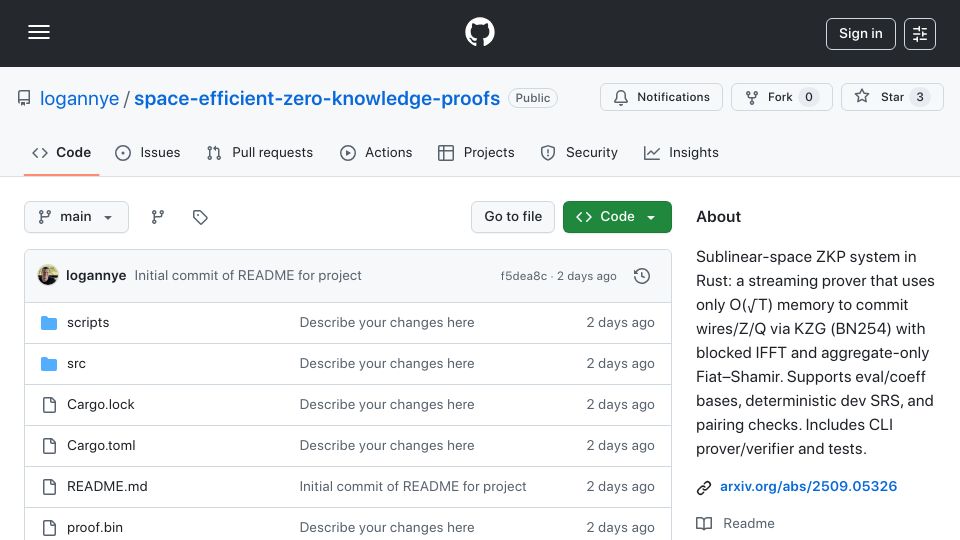View tags via tag icon
The height and width of the screenshot is (540, 960).
coord(200,217)
